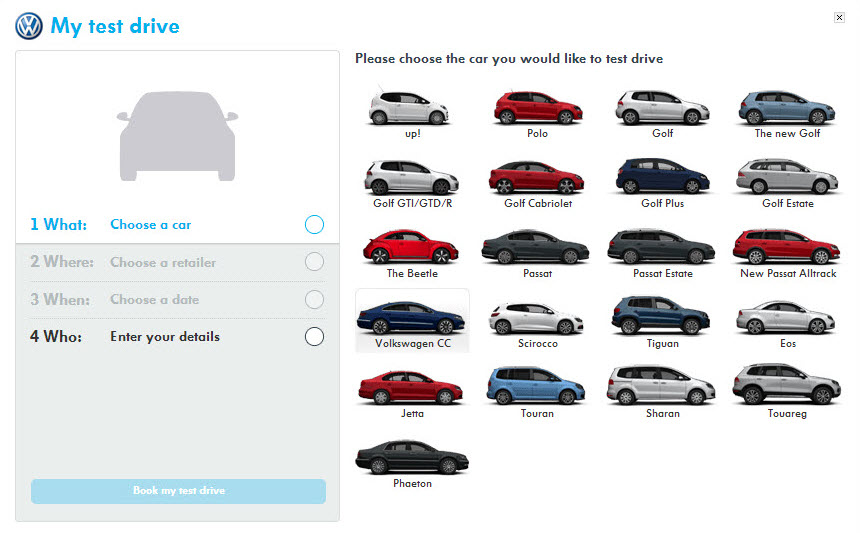
Task: Select the step 2 Where radio circle
Action: [314, 262]
